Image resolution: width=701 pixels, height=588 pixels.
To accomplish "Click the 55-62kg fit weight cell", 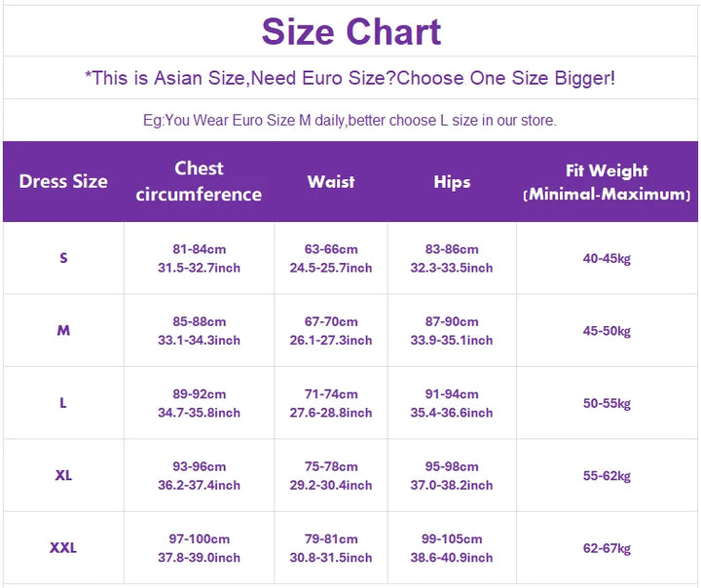I will (607, 476).
